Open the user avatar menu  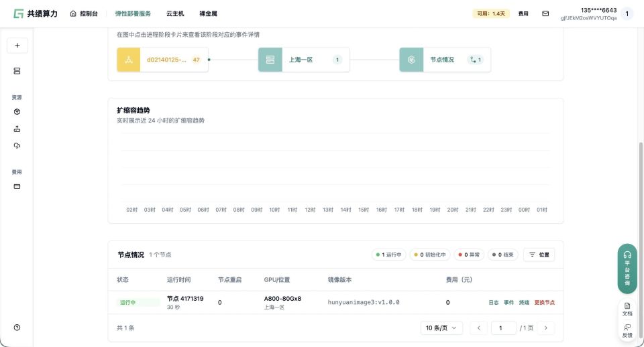click(x=627, y=13)
